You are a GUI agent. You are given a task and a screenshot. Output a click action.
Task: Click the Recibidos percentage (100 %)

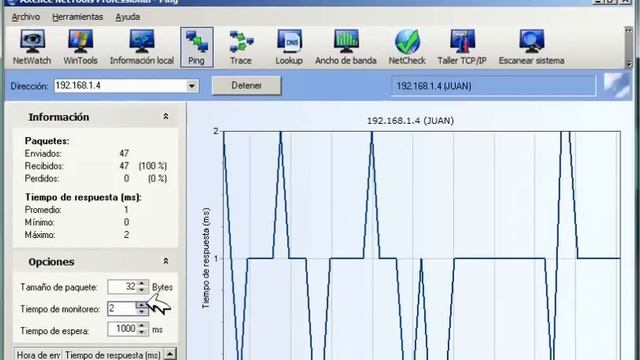[152, 166]
